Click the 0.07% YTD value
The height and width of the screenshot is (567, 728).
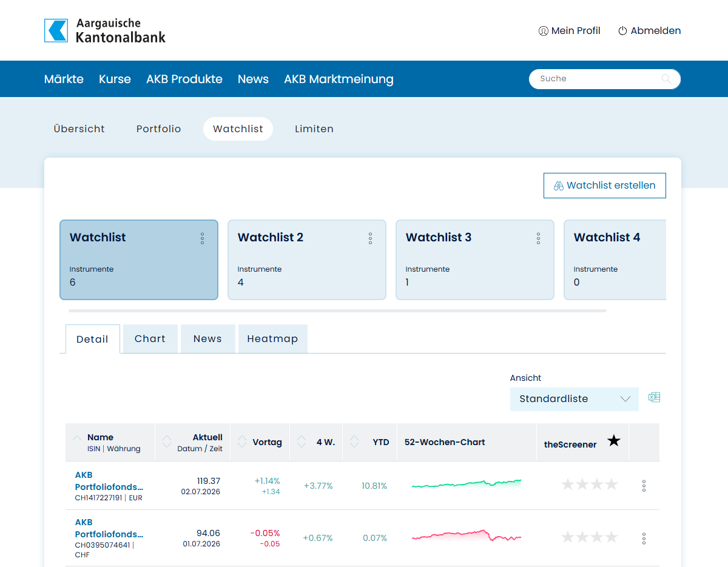[x=375, y=538]
